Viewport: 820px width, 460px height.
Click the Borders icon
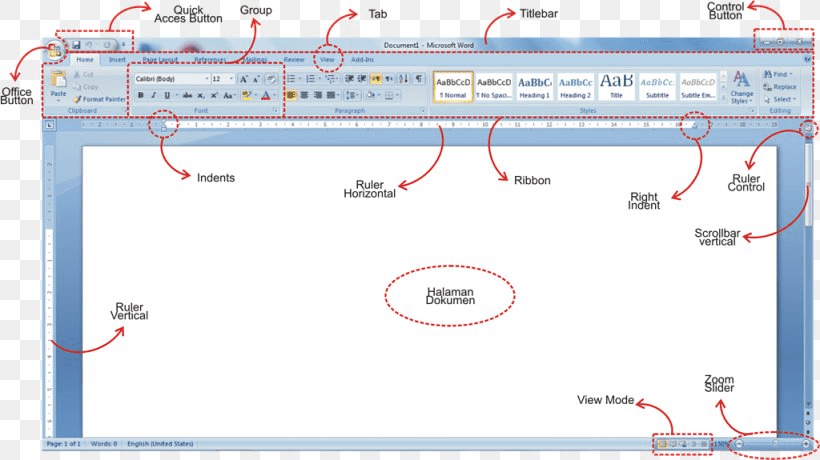(x=389, y=95)
